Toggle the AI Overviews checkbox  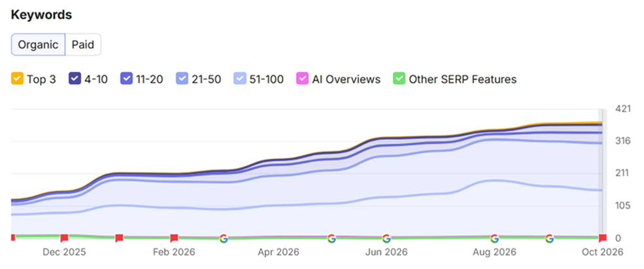point(302,79)
